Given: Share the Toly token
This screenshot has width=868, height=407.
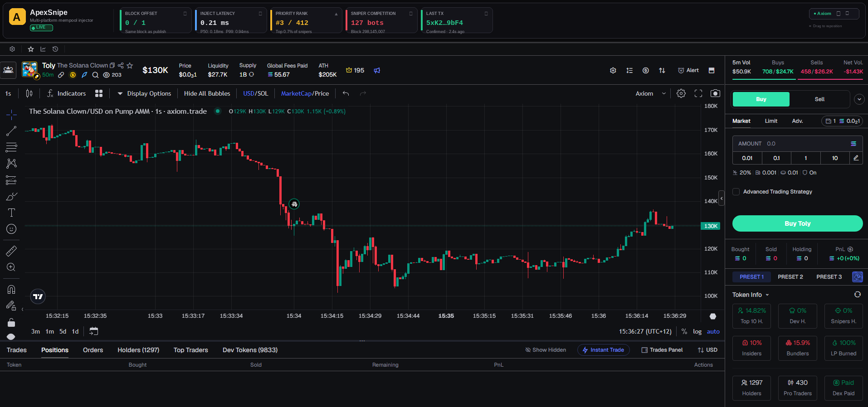Looking at the screenshot, I should (121, 65).
